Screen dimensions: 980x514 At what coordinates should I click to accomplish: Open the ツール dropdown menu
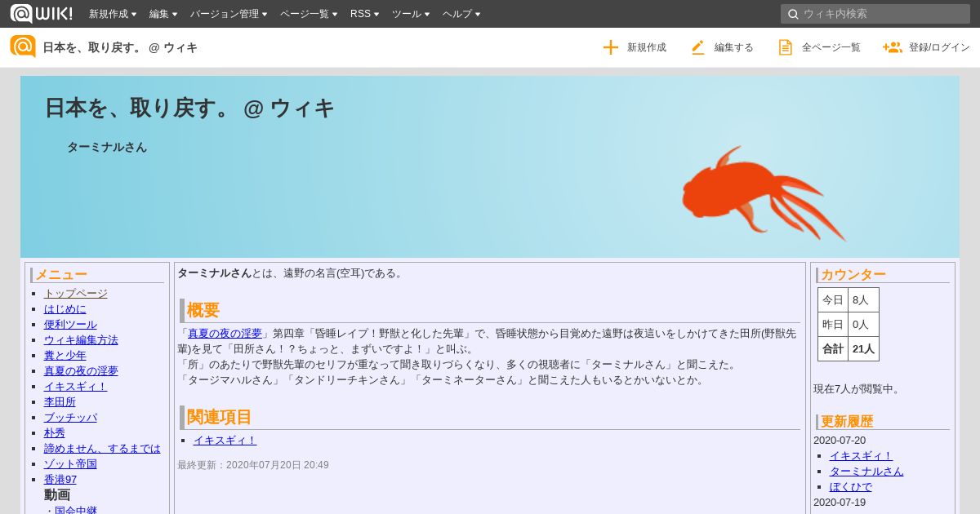[411, 14]
